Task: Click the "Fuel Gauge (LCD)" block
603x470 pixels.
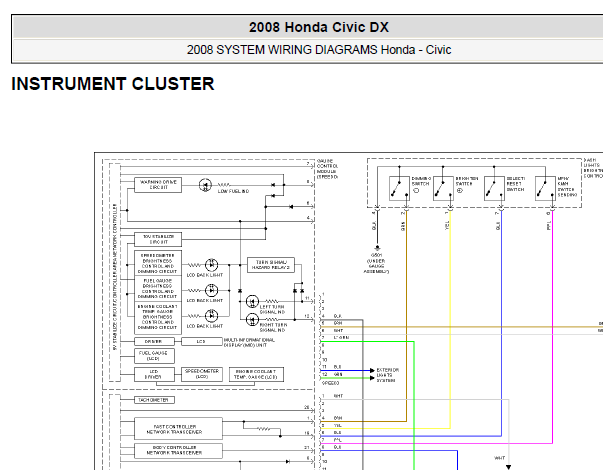Action: (154, 356)
